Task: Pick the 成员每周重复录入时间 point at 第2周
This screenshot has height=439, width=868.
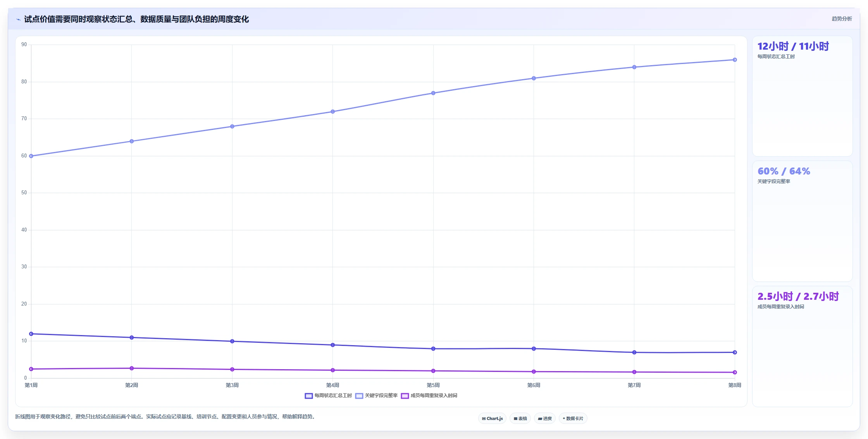Action: click(x=132, y=368)
